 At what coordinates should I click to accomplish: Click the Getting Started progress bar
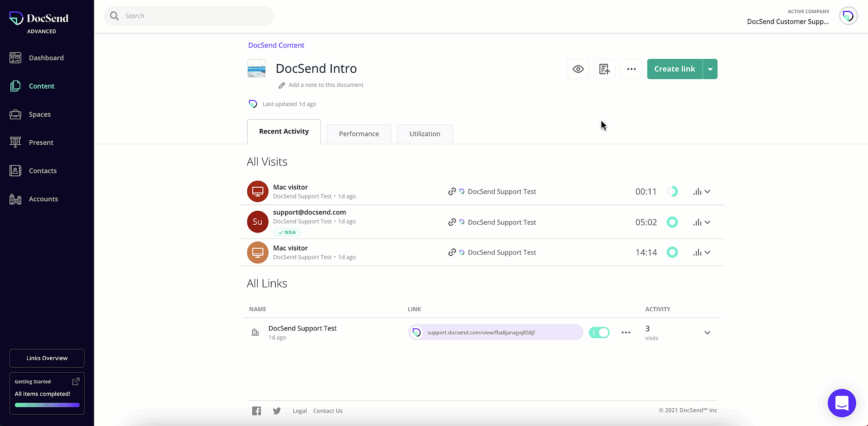click(x=47, y=405)
